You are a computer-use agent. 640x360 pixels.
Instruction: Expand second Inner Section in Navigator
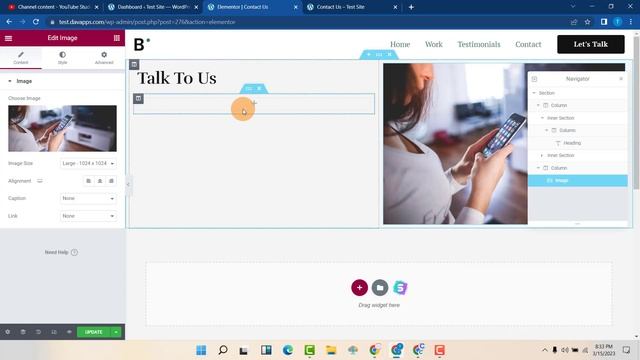[x=542, y=156]
